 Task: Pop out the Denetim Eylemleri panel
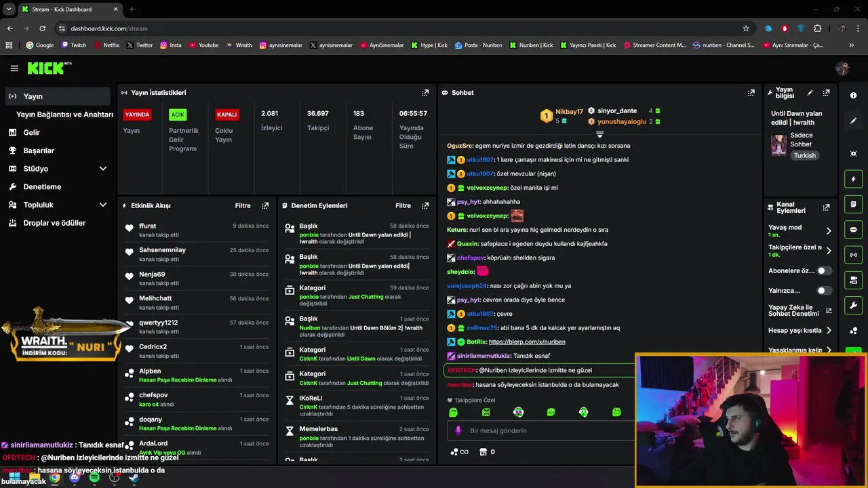pos(425,205)
